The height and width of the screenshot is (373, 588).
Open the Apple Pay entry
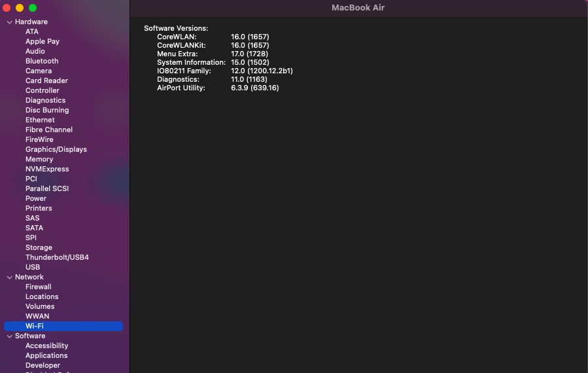click(43, 41)
